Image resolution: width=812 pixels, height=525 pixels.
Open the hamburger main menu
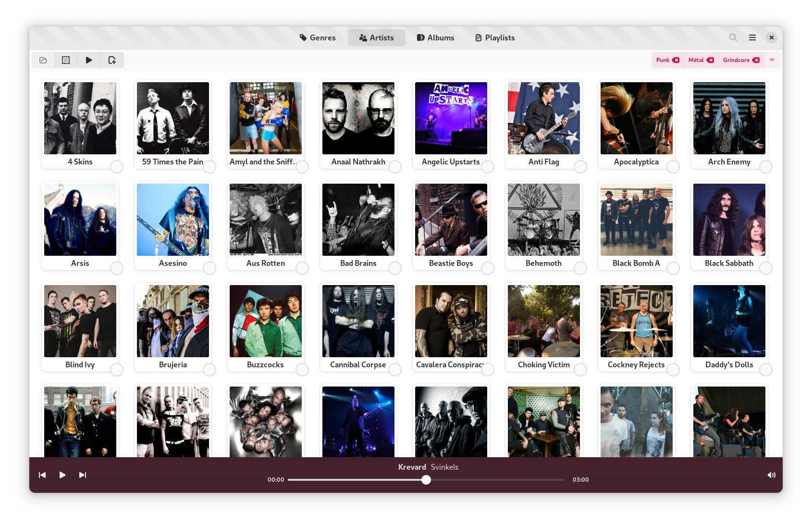click(752, 37)
